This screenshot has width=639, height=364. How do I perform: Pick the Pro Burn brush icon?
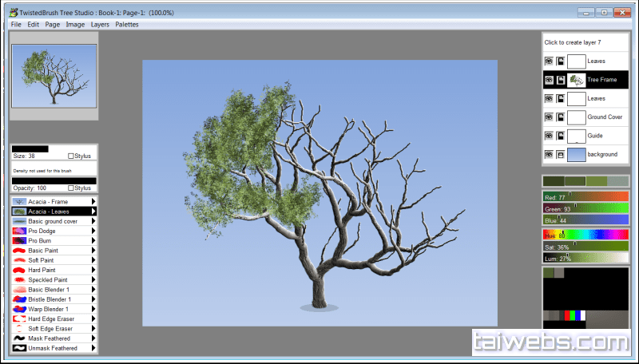20,240
